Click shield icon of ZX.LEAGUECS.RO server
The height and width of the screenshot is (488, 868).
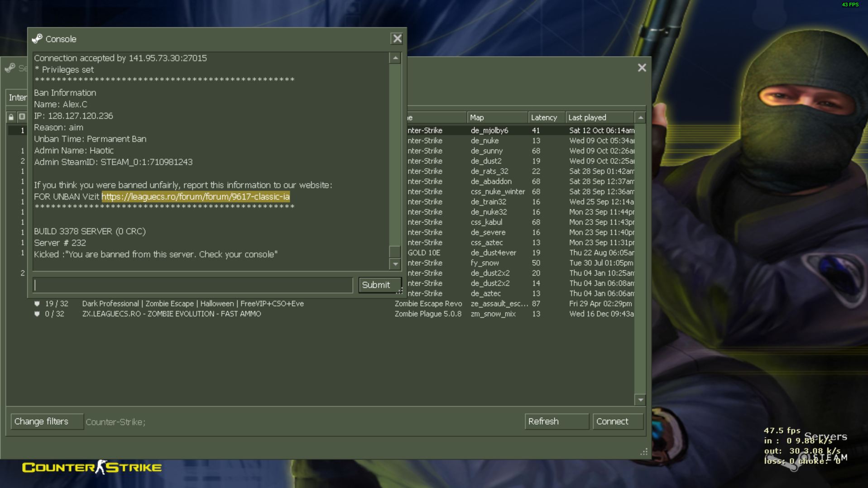[37, 314]
